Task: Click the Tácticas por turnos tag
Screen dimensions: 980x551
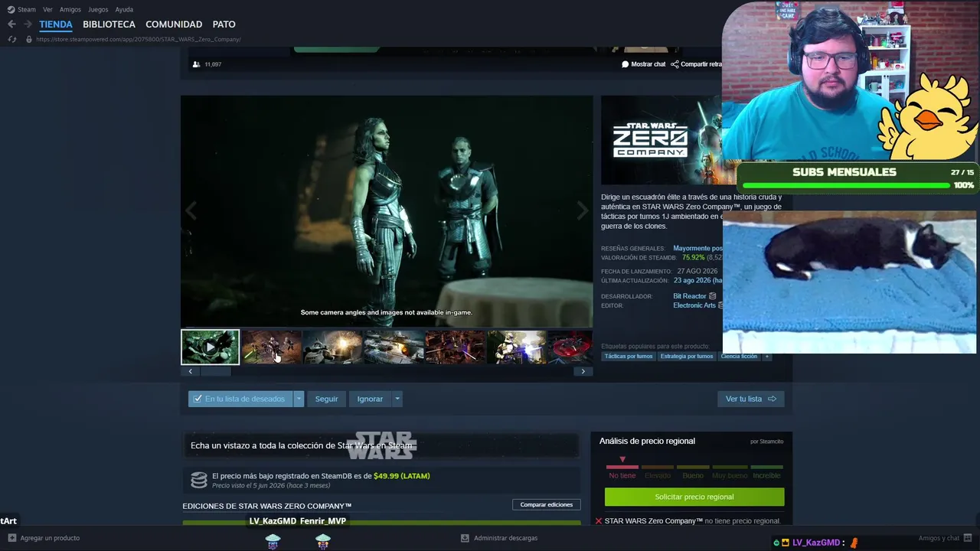Action: [x=629, y=357]
